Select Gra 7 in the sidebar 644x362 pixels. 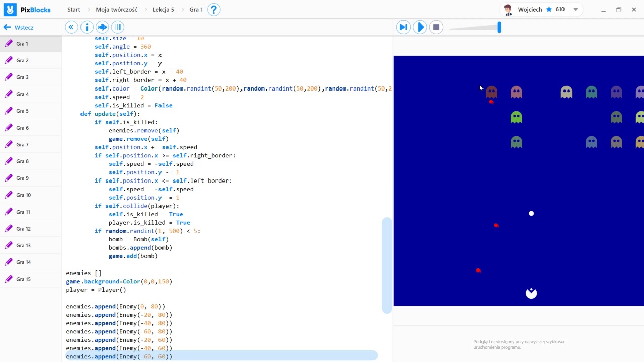point(31,144)
